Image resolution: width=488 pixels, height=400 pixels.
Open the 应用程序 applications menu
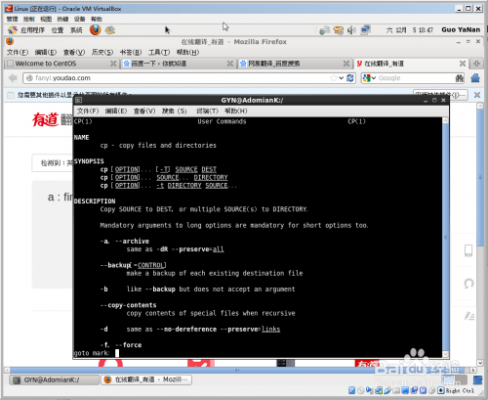pyautogui.click(x=32, y=30)
